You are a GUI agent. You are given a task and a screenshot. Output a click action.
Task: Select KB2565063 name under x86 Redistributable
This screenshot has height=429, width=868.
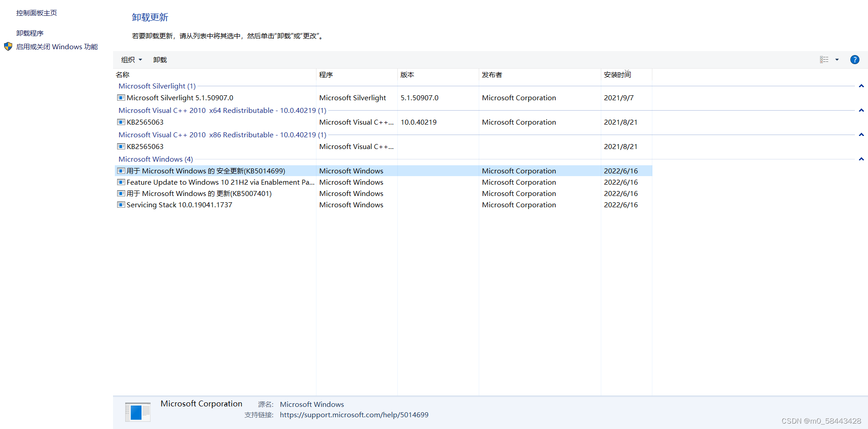coord(145,146)
